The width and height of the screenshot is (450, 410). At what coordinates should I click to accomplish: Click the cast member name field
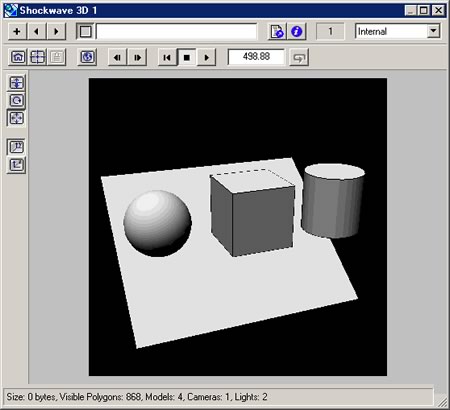176,32
